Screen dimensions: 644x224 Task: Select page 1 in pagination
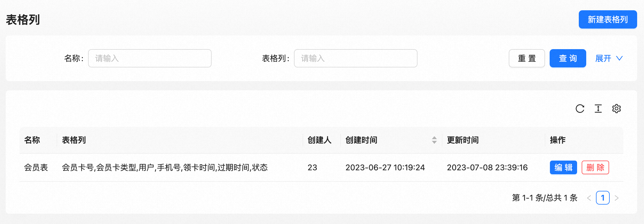coord(603,198)
